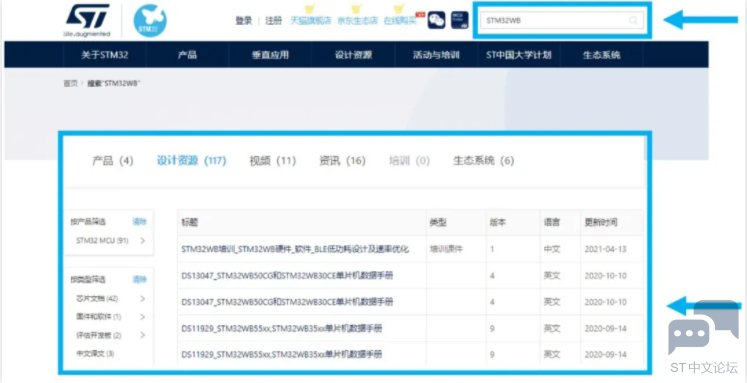The width and height of the screenshot is (747, 383).
Task: Select the 中文译文 (3) type filter
Action: coord(95,353)
